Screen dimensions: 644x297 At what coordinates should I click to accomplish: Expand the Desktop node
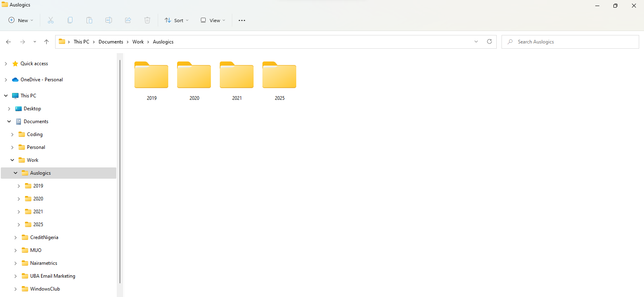click(9, 109)
